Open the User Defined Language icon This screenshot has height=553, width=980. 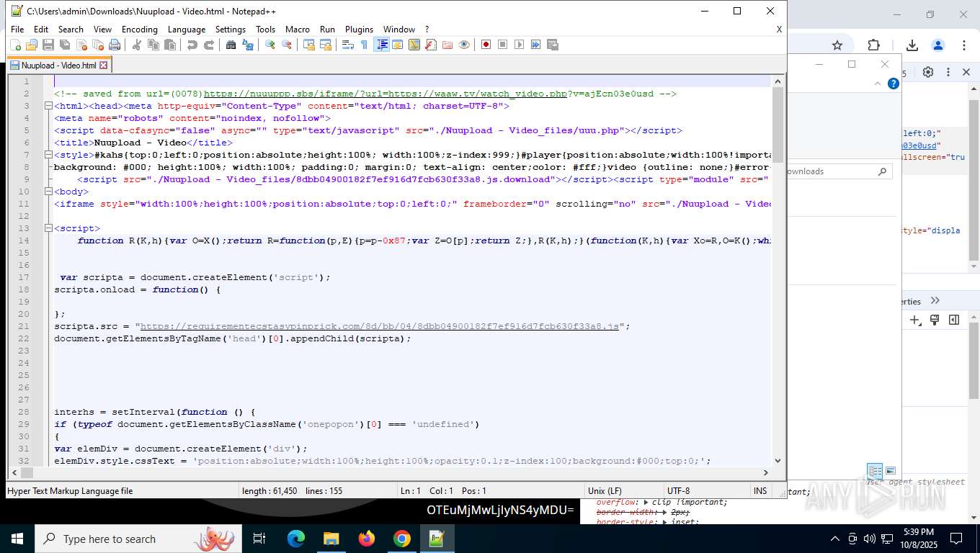click(398, 45)
